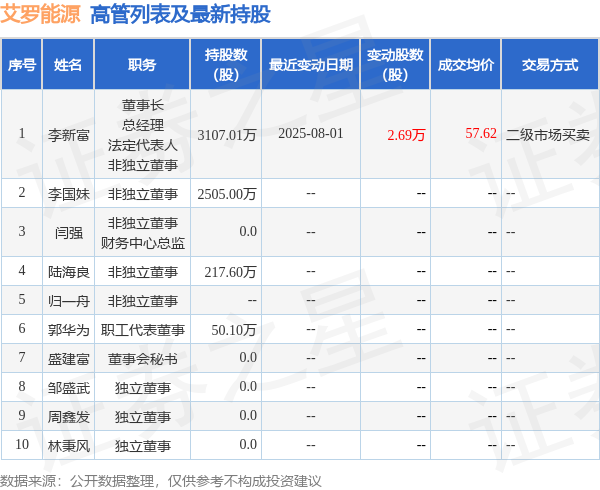Click the row number 1
Image resolution: width=600 pixels, height=490 pixels.
point(22,133)
